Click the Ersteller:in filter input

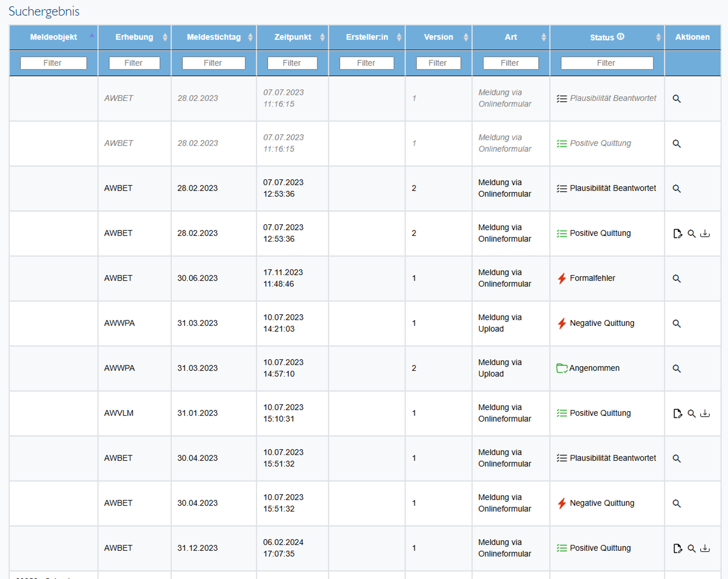tap(366, 63)
